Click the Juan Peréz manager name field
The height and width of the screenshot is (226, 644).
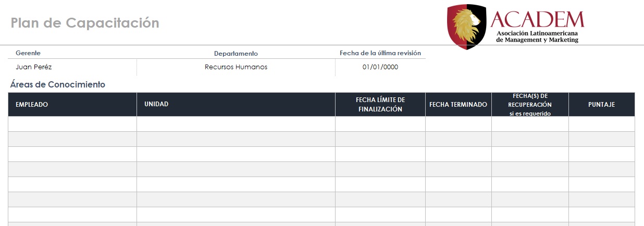click(x=34, y=67)
